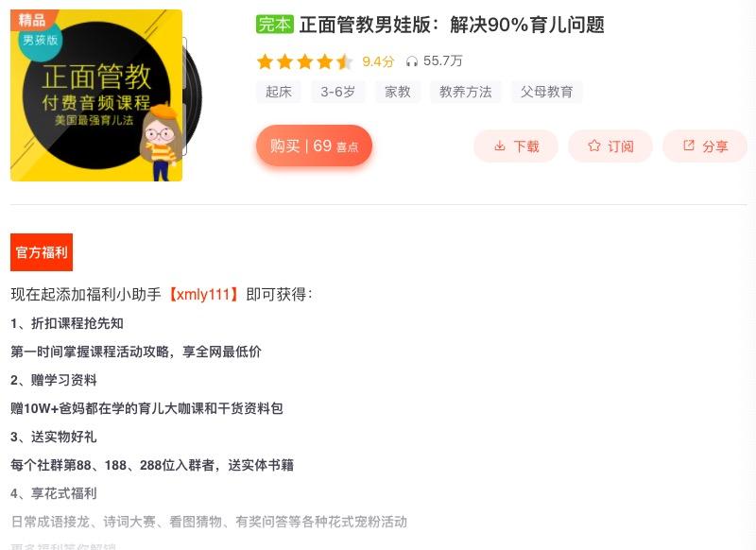Viewport: 756px width, 550px height.
Task: Click the headphone play-count icon
Action: pos(412,61)
